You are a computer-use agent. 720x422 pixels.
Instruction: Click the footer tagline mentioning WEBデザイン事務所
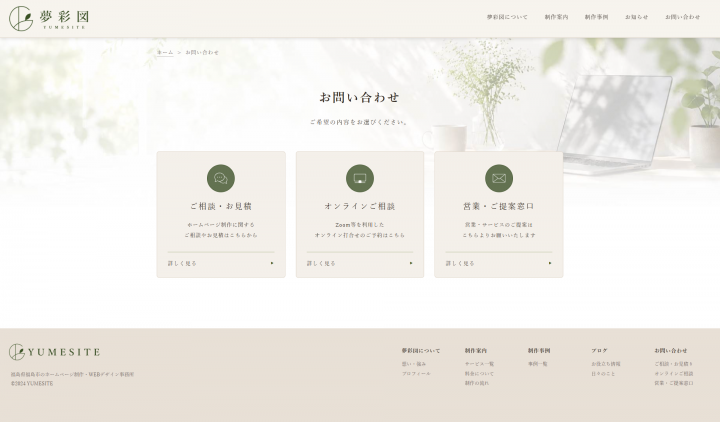pyautogui.click(x=73, y=374)
